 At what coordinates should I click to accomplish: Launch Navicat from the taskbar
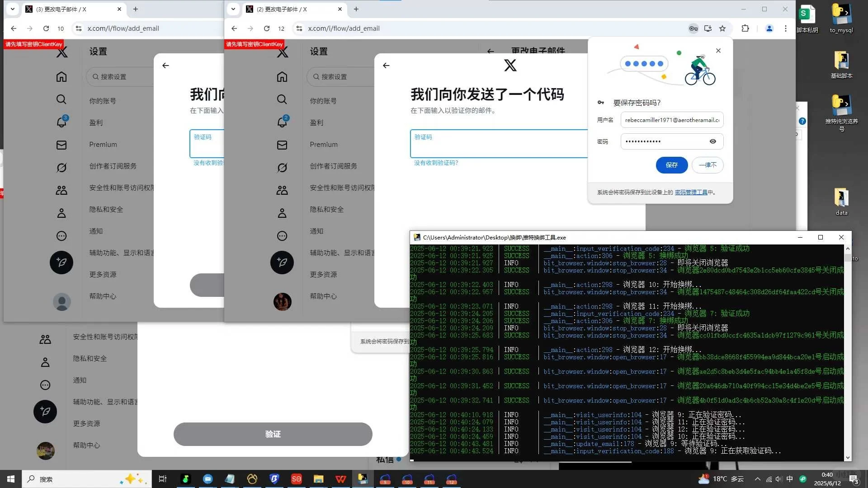pyautogui.click(x=252, y=479)
